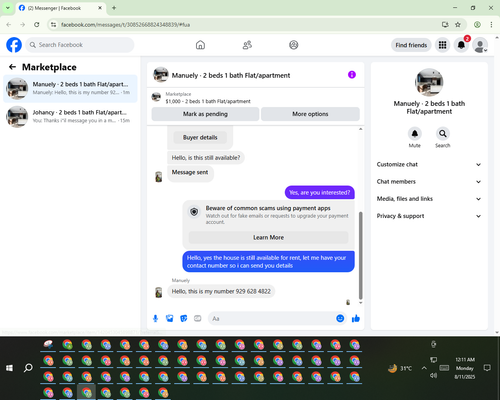Open the Menu grid icon
500x400 pixels.
[442, 45]
